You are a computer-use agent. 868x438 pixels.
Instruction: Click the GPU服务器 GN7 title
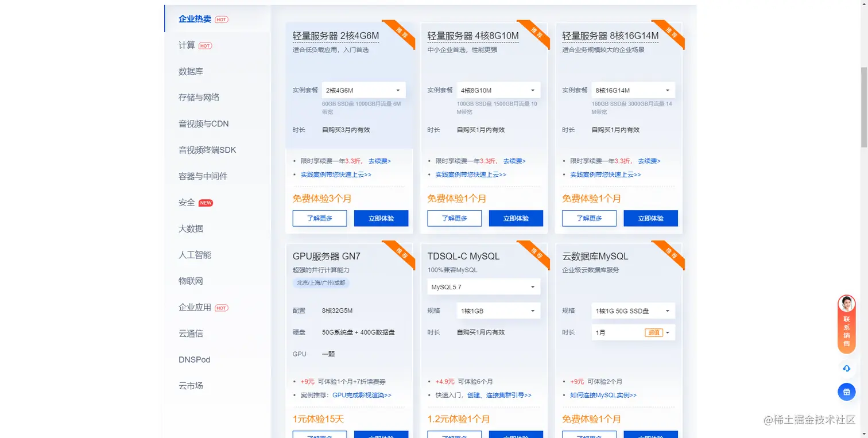(327, 257)
